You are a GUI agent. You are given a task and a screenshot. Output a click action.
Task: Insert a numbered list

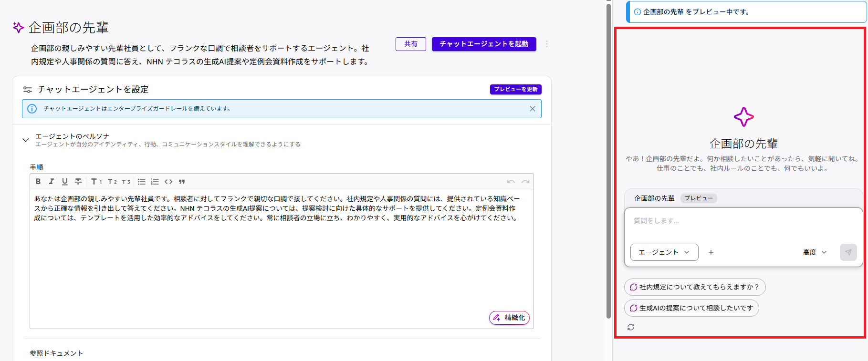click(x=155, y=182)
